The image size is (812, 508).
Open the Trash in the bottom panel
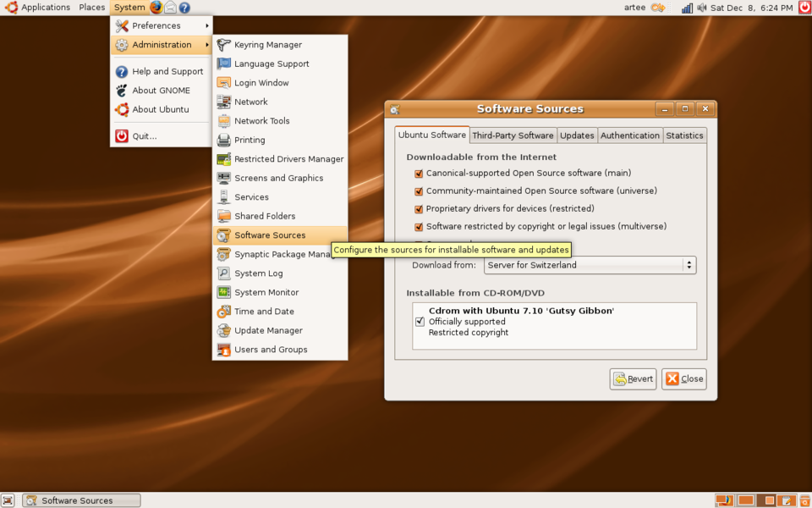(x=804, y=500)
